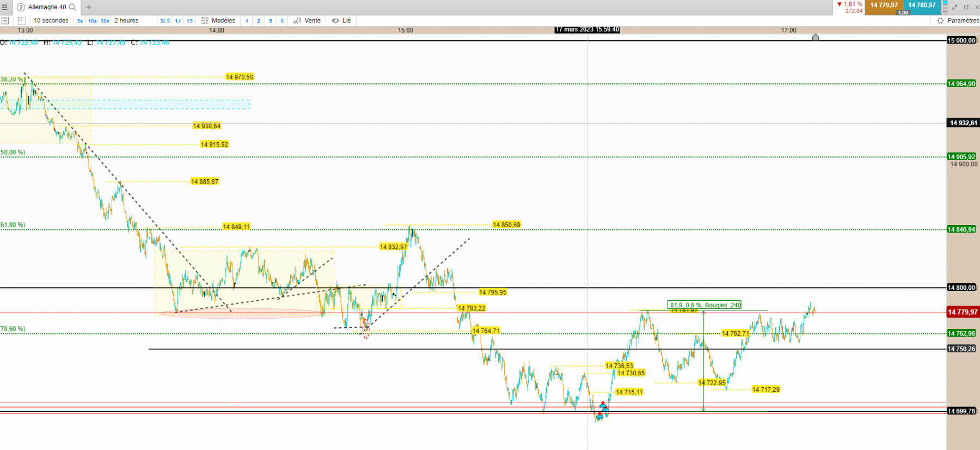This screenshot has width=980, height=450.
Task: Toggle the 5s timeframe shortcut
Action: click(x=80, y=21)
